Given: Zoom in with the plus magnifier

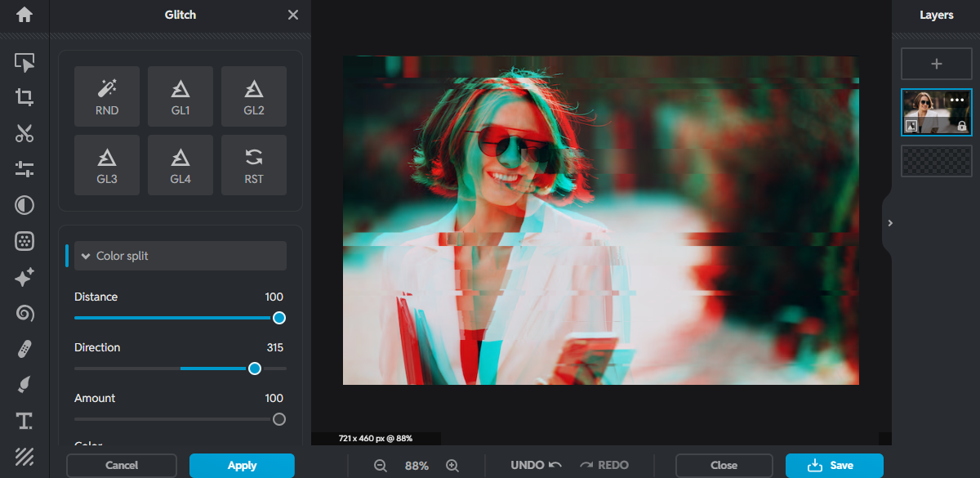Looking at the screenshot, I should click(452, 465).
